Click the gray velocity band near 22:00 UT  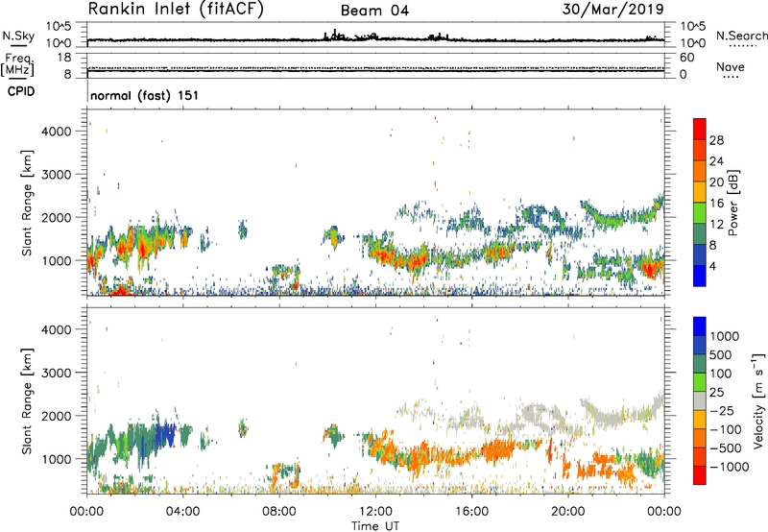coord(608,416)
